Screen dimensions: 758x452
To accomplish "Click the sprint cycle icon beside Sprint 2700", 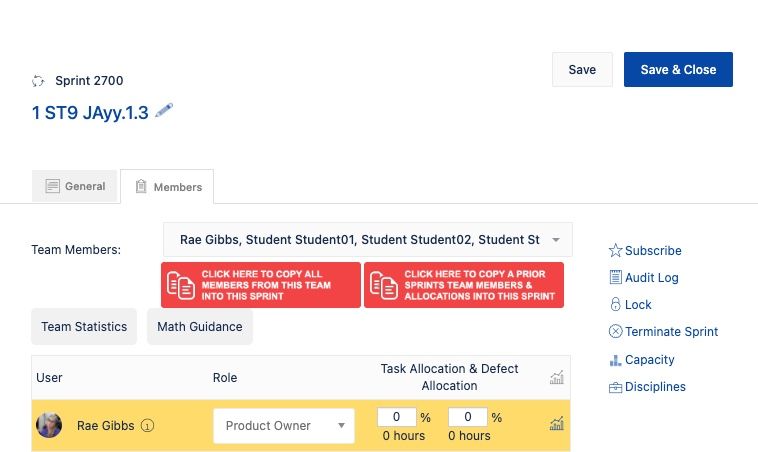I will [x=39, y=81].
